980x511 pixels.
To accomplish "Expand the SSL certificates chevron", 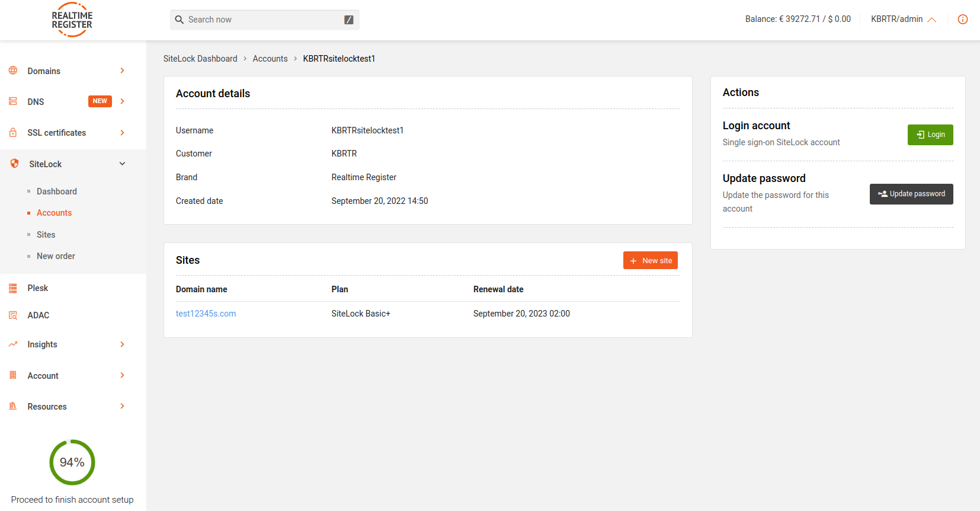I will (x=123, y=133).
